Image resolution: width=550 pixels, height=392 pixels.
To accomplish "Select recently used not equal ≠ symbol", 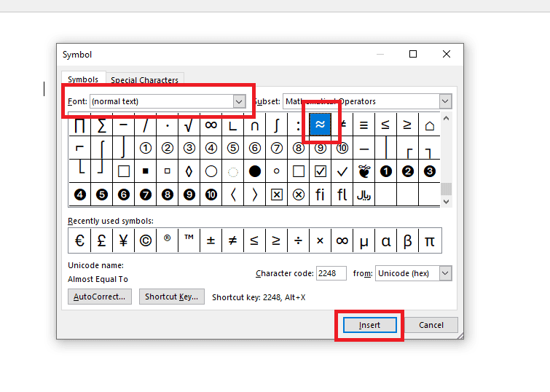I will [232, 240].
